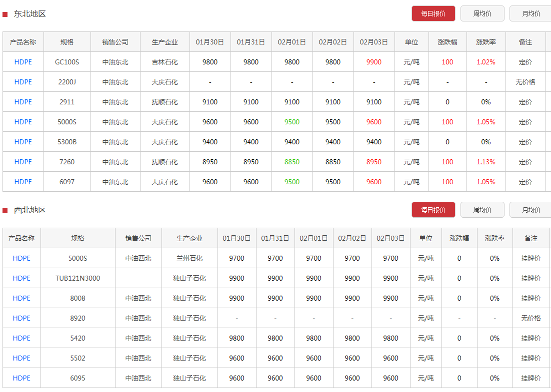Screen dimensions: 551x392
Task: Switch to 周均价 in 东北地区 section
Action: tap(482, 13)
